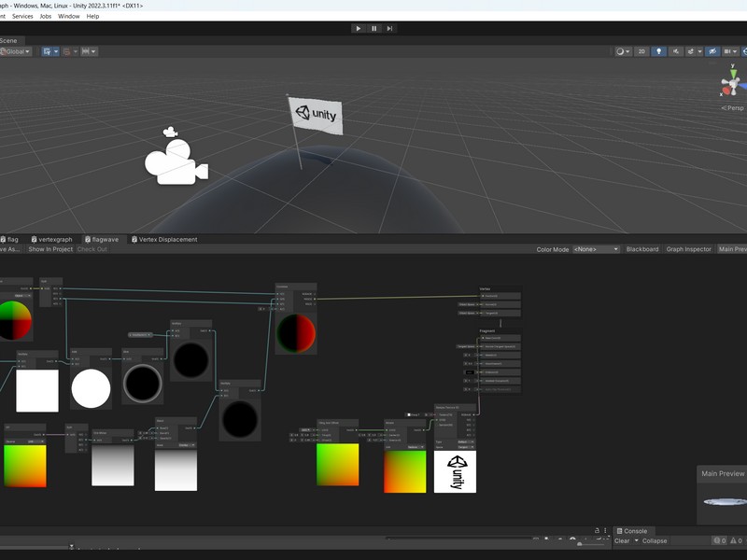Screen dimensions: 747x560
Task: Toggle hidden objects visibility with the eye icon
Action: coord(712,51)
